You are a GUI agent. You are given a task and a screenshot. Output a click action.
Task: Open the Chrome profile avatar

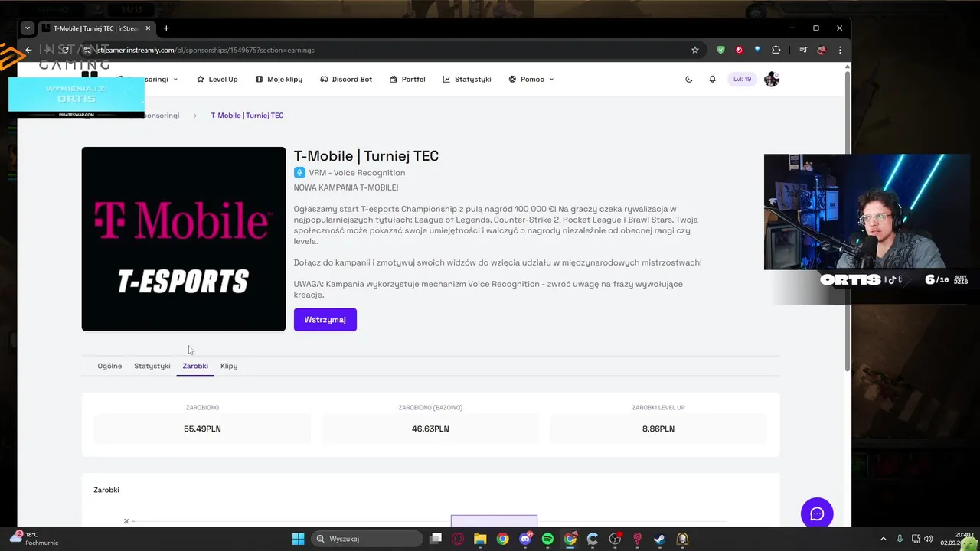coord(822,50)
